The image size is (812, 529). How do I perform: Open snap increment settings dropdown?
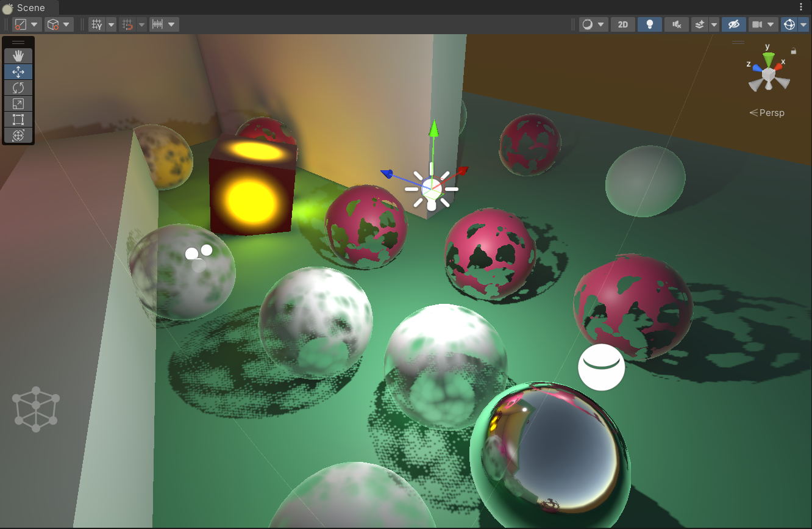point(173,24)
